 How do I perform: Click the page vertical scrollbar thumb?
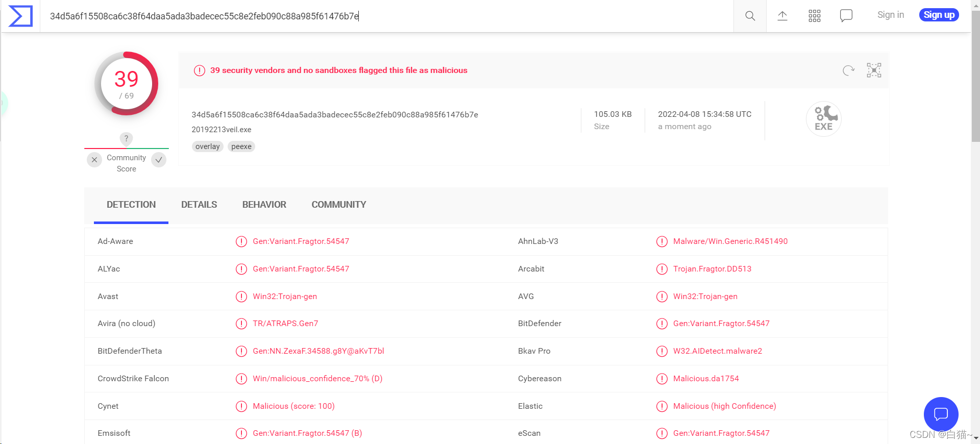pos(975,77)
